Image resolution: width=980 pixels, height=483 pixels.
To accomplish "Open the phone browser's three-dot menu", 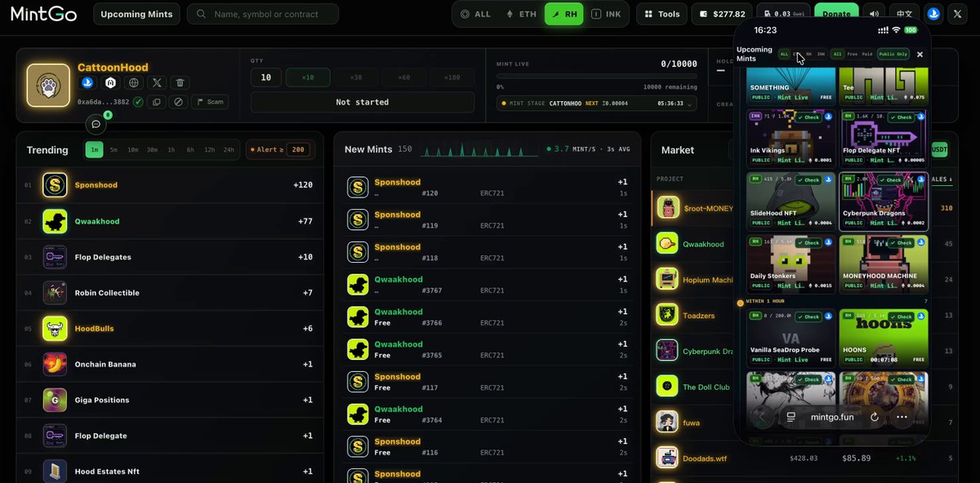I will pos(902,417).
